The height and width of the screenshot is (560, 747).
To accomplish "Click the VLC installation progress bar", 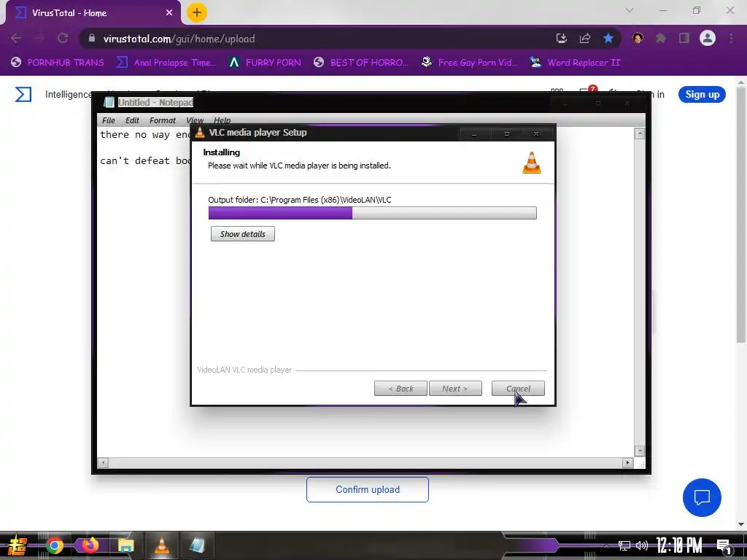I will 373,213.
